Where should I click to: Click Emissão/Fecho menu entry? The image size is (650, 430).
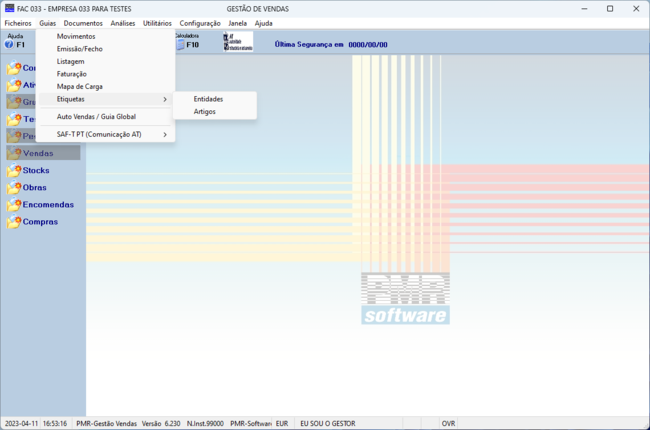click(79, 49)
